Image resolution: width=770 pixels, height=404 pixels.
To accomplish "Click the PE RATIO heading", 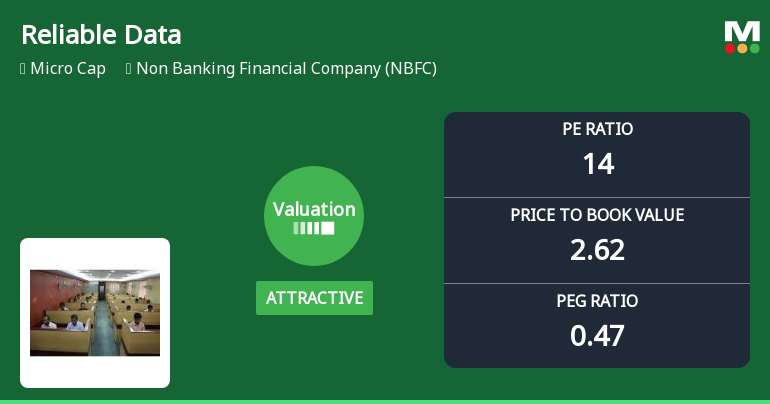I will point(597,129).
